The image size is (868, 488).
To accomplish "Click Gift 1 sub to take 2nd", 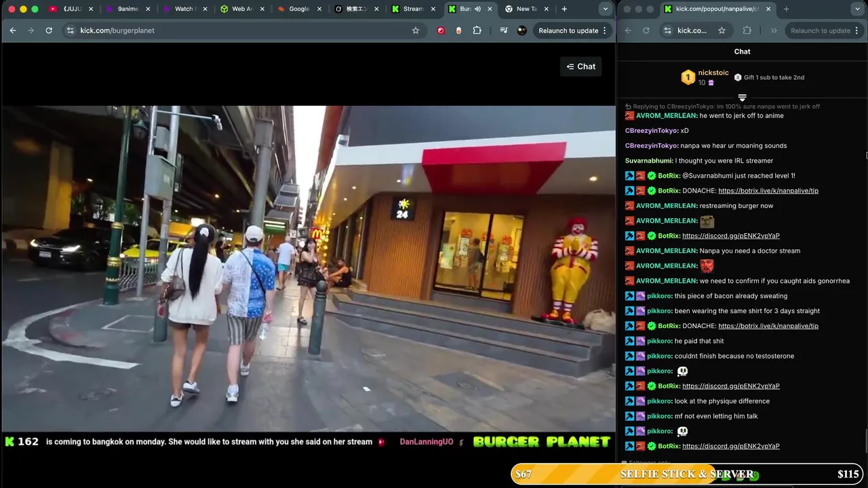I will [x=770, y=77].
